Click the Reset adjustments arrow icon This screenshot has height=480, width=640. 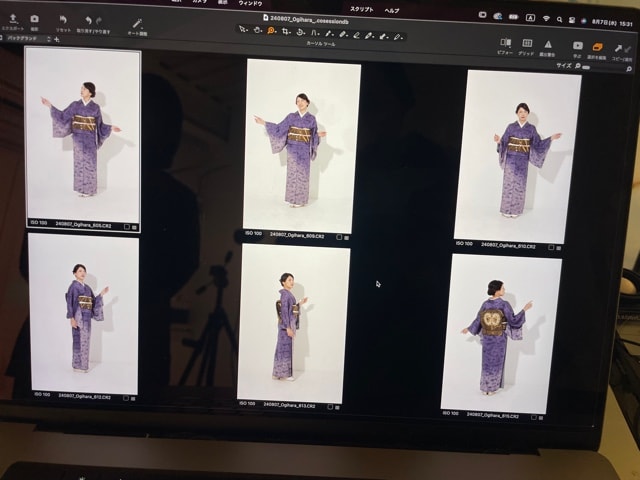click(x=63, y=20)
